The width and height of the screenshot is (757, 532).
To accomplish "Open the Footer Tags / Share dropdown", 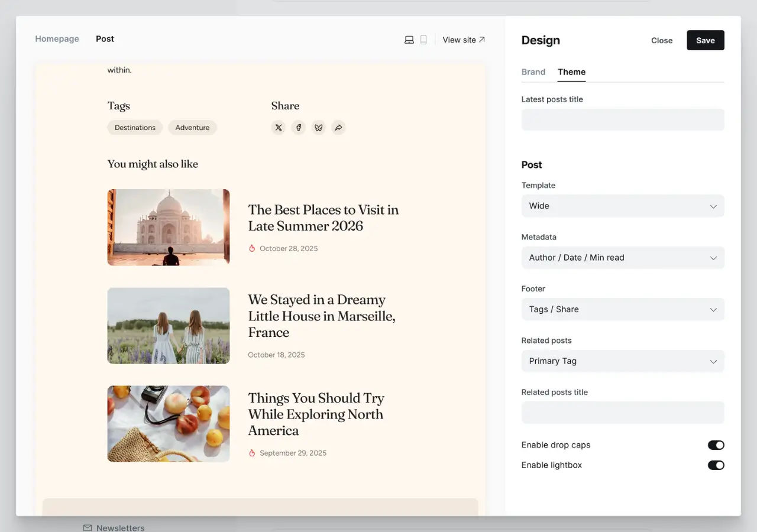I will (x=622, y=309).
